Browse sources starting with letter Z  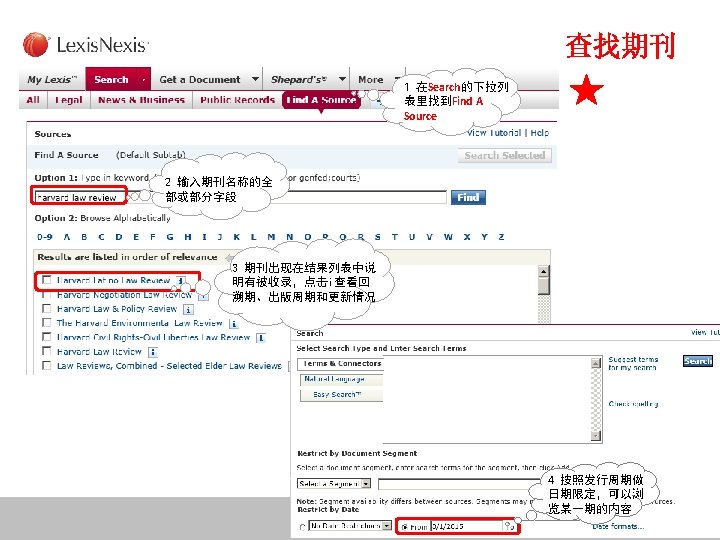[x=501, y=237]
